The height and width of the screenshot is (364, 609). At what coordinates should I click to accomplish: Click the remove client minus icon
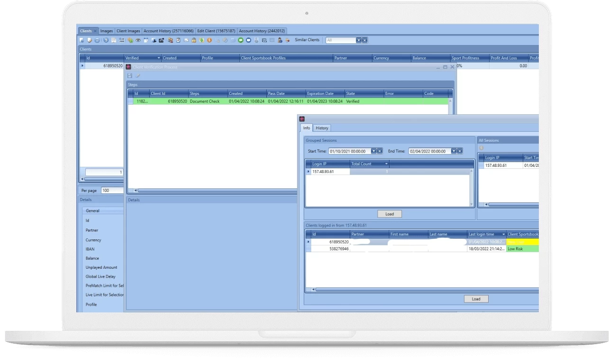[x=97, y=40]
